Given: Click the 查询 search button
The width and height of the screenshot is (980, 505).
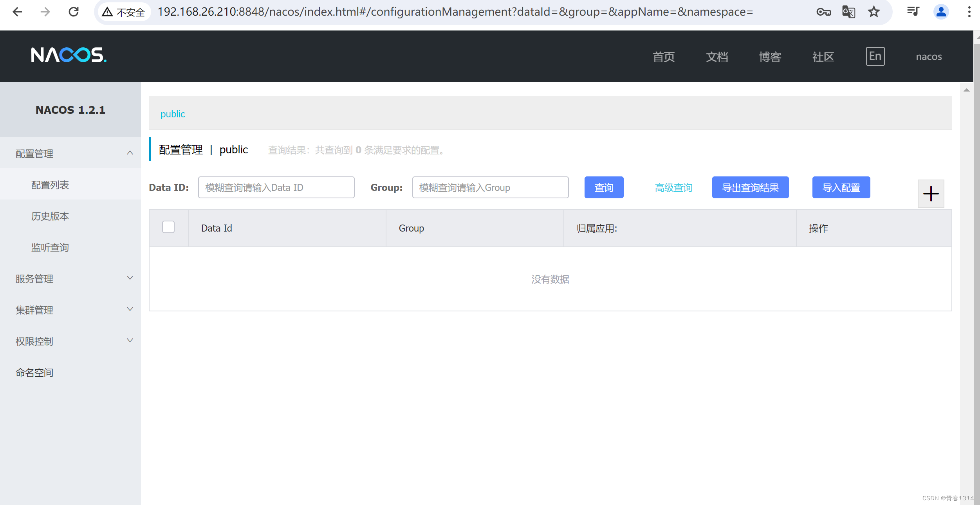Looking at the screenshot, I should tap(604, 187).
